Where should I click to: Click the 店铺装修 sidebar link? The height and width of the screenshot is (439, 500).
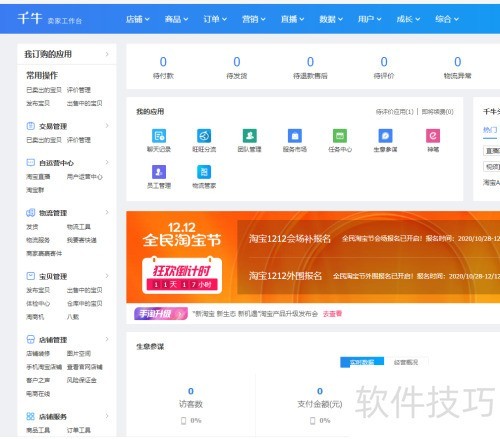38,353
